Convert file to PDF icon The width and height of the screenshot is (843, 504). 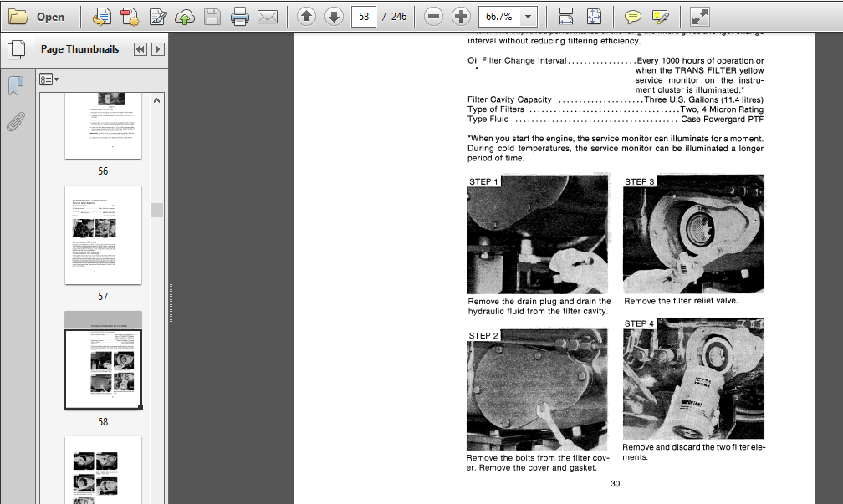click(x=102, y=17)
